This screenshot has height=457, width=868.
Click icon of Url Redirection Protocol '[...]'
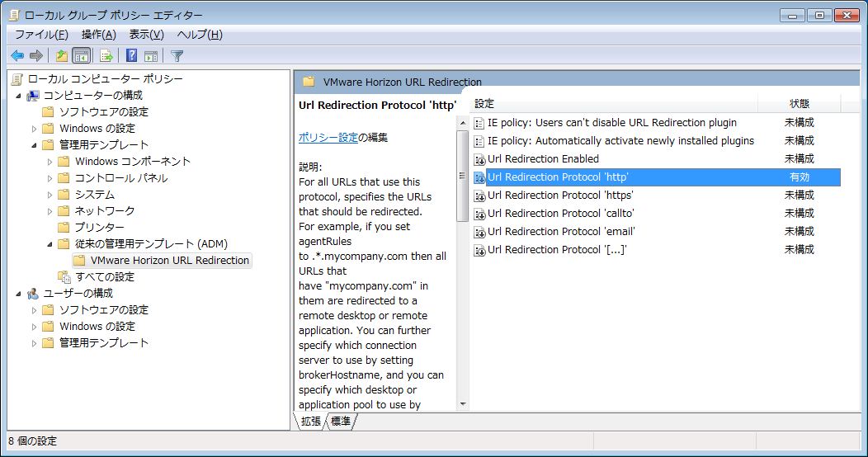coord(479,251)
